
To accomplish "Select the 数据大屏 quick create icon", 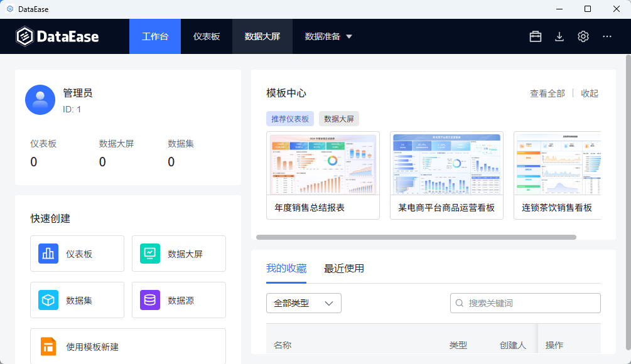I will (x=149, y=254).
